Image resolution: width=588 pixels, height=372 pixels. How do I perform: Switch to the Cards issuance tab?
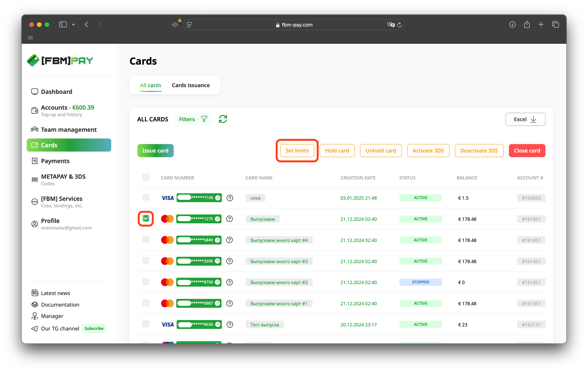(x=191, y=85)
